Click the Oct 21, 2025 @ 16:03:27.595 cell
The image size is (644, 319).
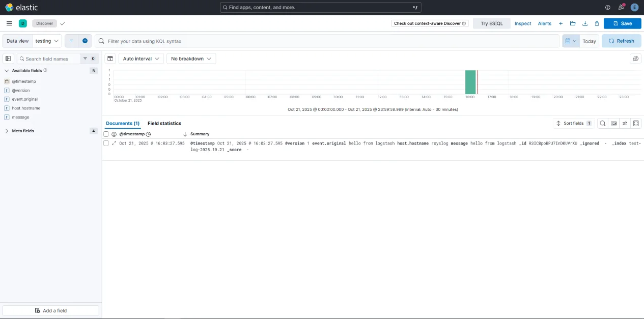click(x=152, y=143)
